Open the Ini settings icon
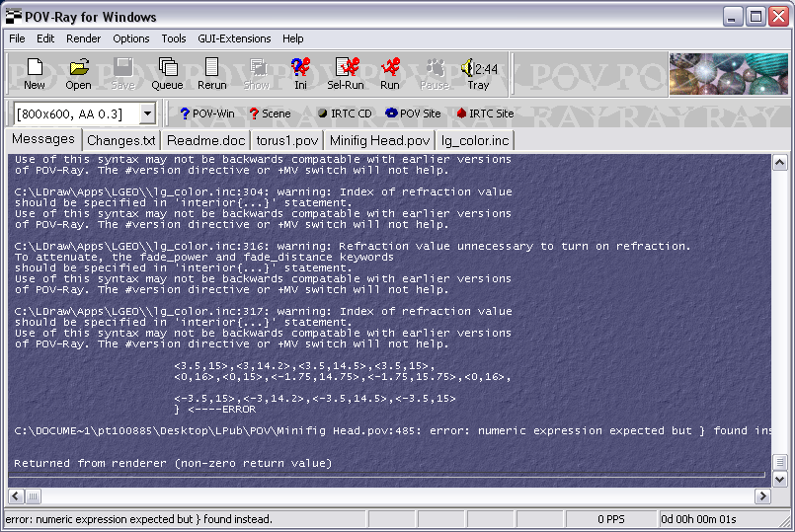The image size is (795, 532). click(300, 74)
